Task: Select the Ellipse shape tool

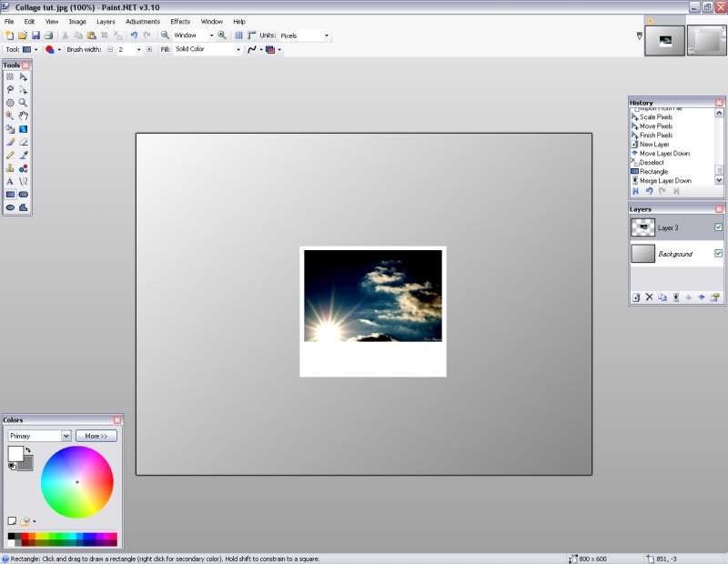Action: click(x=10, y=207)
